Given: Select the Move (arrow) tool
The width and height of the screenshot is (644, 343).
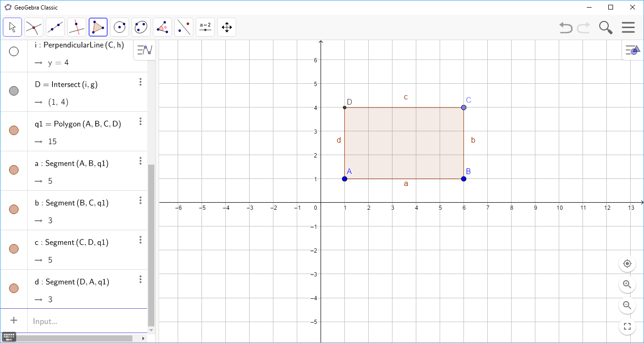Looking at the screenshot, I should point(12,27).
